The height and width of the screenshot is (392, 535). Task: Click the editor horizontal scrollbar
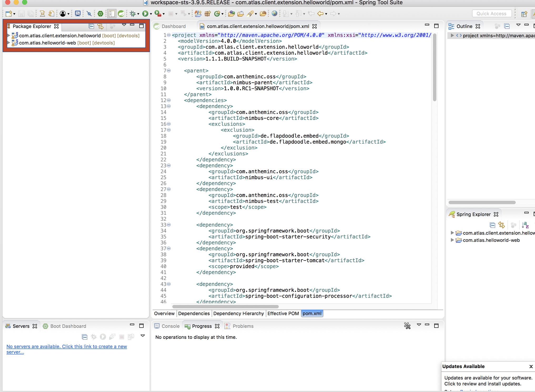[x=225, y=306]
